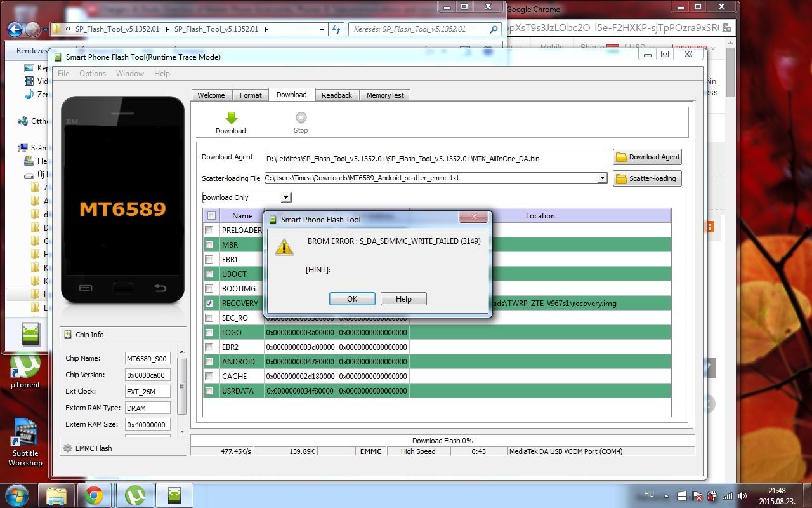Open the Window menu
812x508 pixels.
(130, 73)
